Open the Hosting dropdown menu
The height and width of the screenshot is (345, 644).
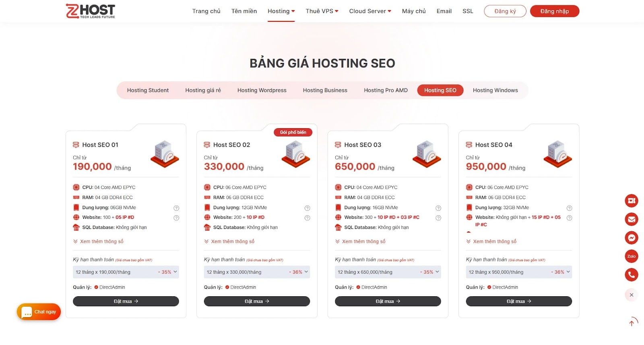(281, 11)
